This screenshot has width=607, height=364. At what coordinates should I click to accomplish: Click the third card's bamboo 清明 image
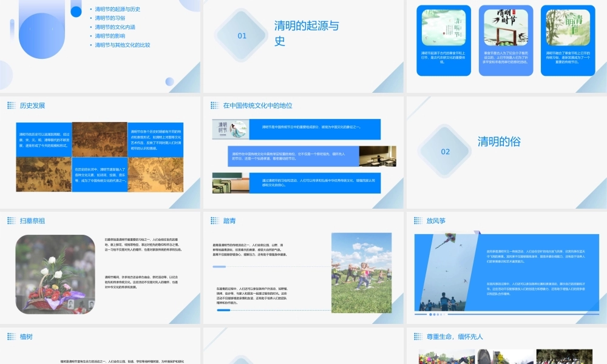568,27
